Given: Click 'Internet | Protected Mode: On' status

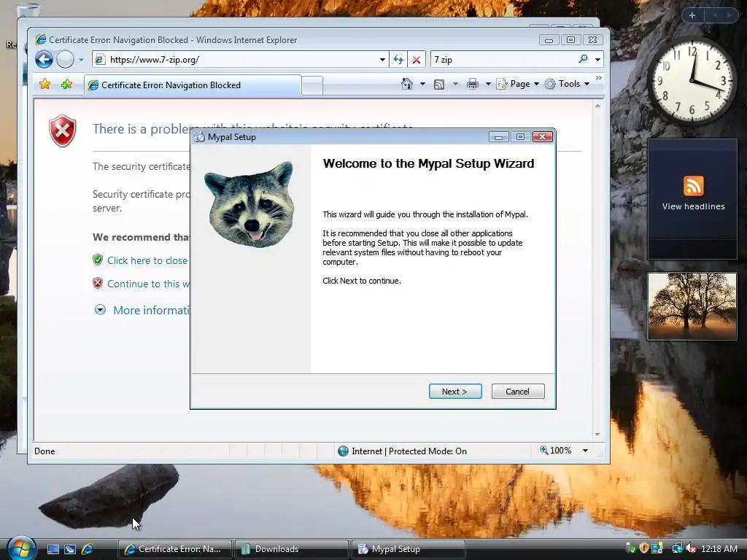Looking at the screenshot, I should [402, 451].
